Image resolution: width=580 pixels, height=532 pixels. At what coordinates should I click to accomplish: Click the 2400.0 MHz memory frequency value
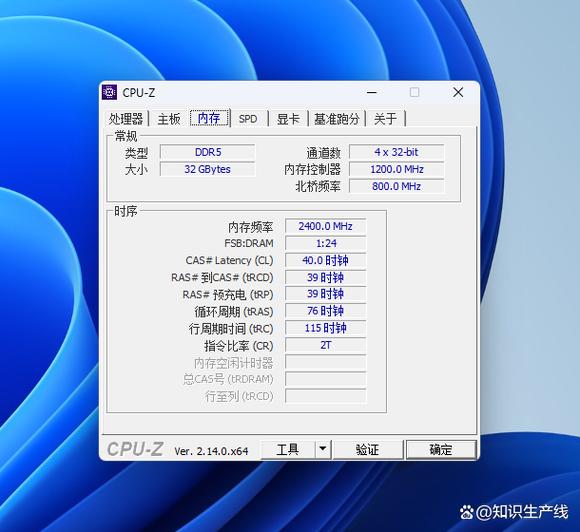coord(326,226)
